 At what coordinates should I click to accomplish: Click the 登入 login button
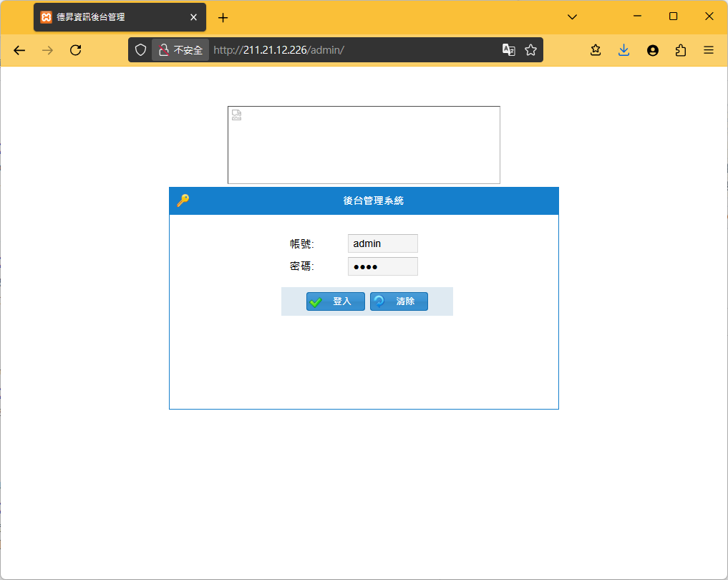pos(335,301)
